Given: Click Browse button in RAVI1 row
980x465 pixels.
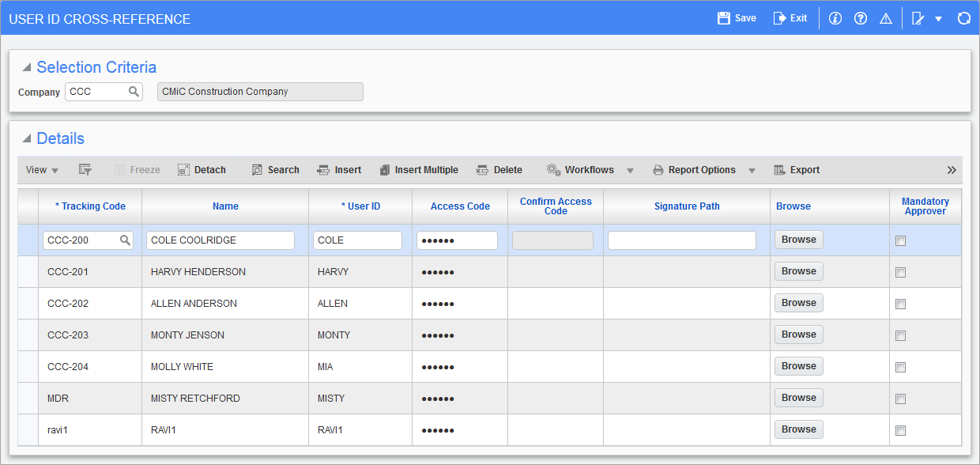Looking at the screenshot, I should click(x=799, y=429).
